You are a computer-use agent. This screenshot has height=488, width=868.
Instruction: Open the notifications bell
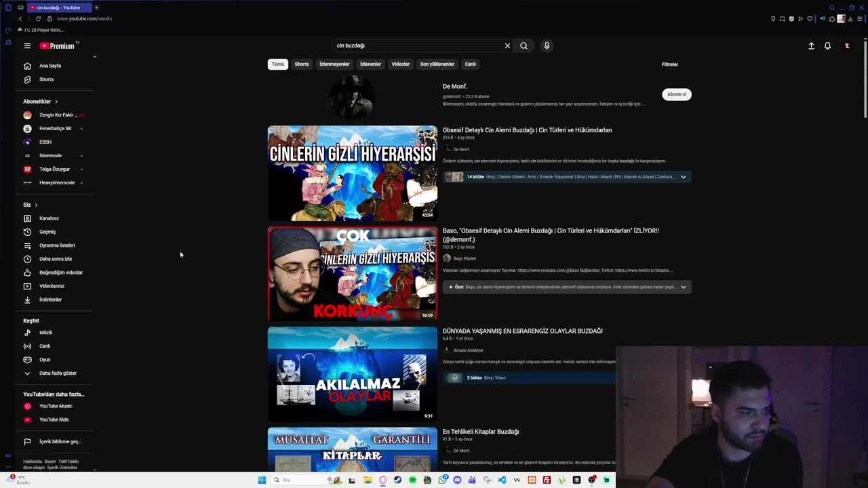click(x=827, y=46)
